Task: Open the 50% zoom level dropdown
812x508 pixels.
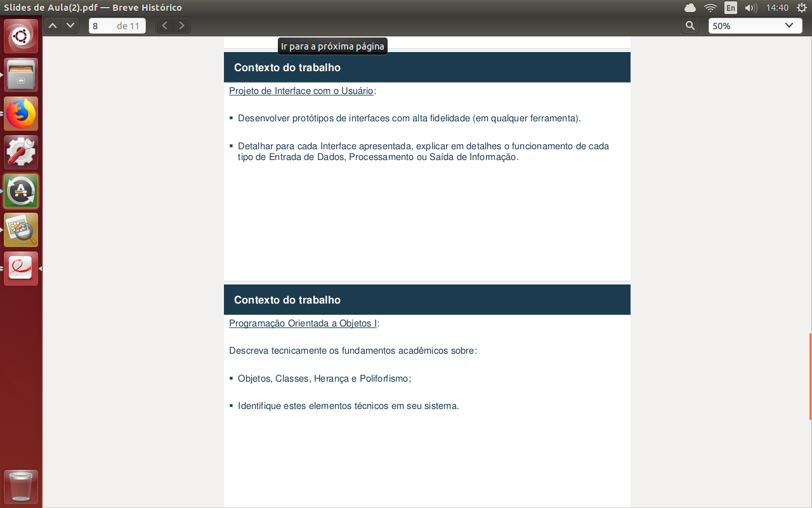Action: pyautogui.click(x=755, y=26)
